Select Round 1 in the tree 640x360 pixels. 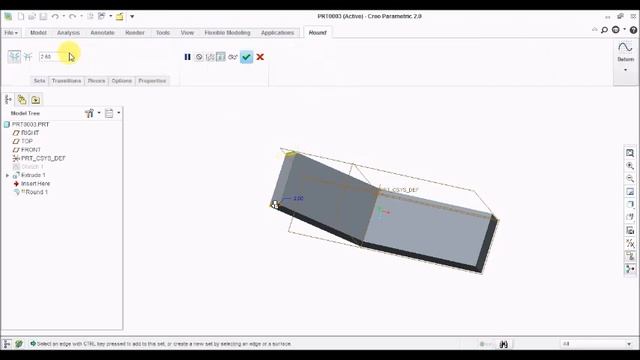pos(31,192)
